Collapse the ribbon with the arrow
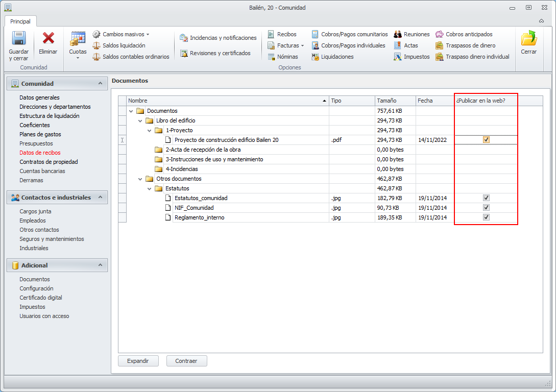 pyautogui.click(x=542, y=21)
